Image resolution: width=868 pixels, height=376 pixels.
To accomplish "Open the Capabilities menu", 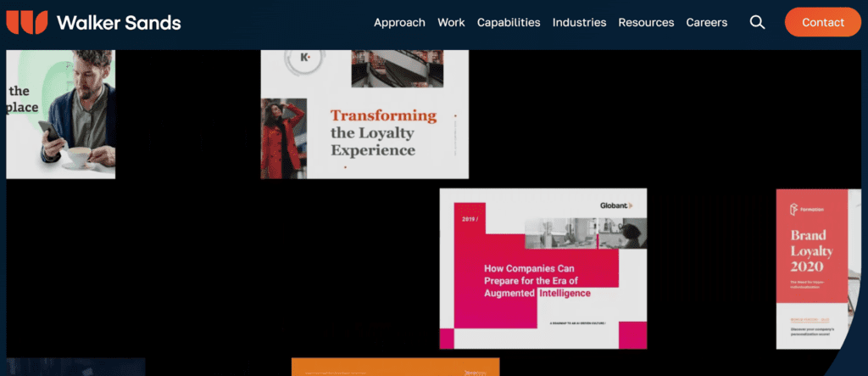I will pyautogui.click(x=509, y=23).
